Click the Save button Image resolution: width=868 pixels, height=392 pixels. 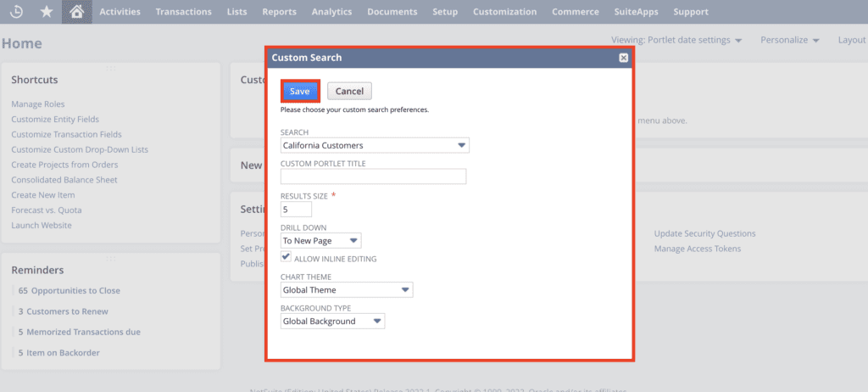click(300, 91)
